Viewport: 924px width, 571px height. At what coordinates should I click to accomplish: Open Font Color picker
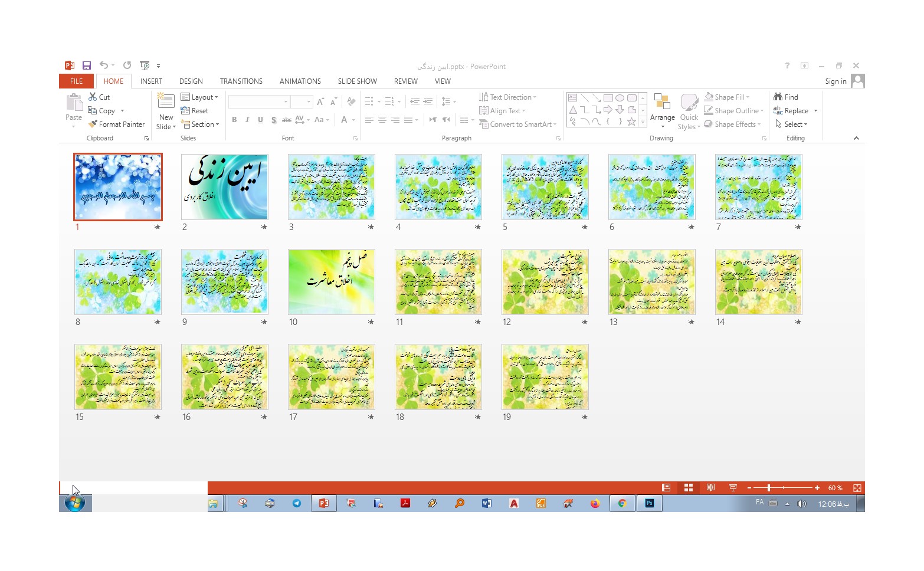pos(348,120)
